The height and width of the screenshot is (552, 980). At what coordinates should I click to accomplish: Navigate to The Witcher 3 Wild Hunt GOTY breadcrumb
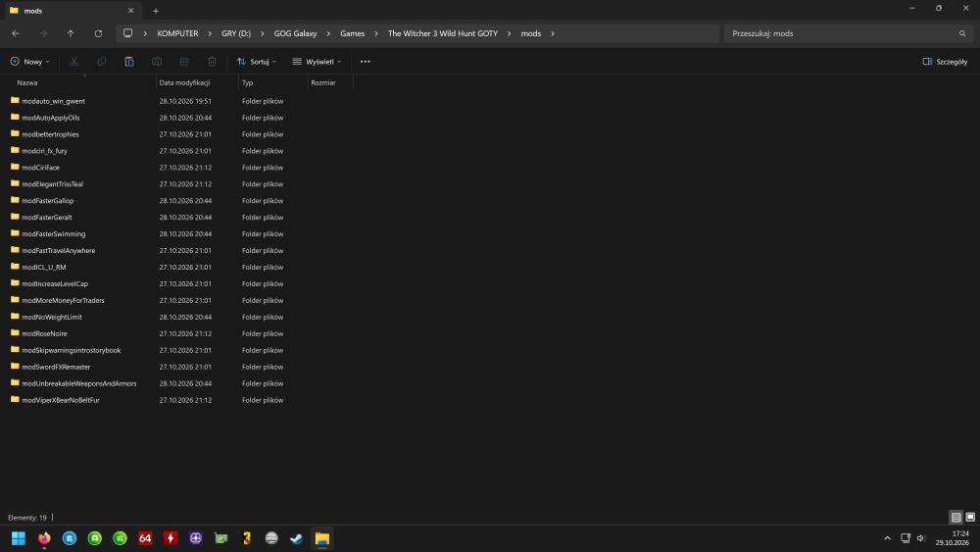pyautogui.click(x=443, y=33)
